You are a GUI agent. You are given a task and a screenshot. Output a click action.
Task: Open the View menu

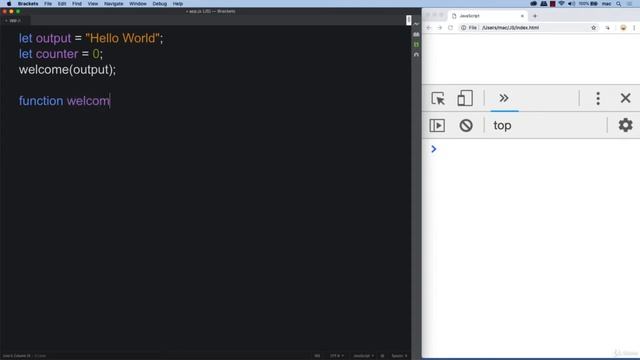point(93,4)
